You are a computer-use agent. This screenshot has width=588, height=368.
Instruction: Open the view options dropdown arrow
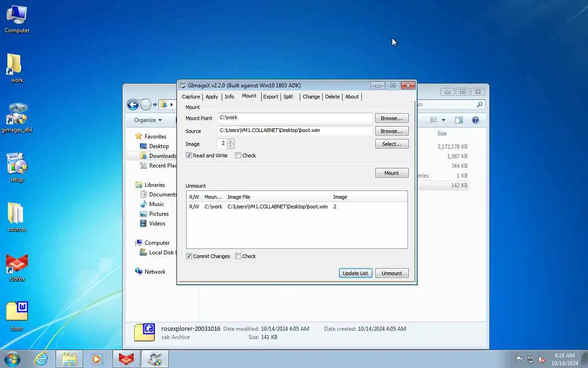pos(443,120)
